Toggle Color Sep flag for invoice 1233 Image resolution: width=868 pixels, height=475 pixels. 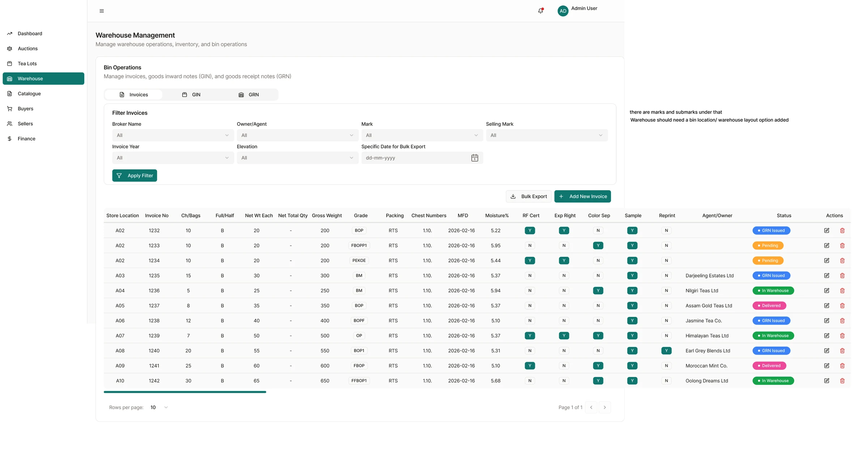598,246
